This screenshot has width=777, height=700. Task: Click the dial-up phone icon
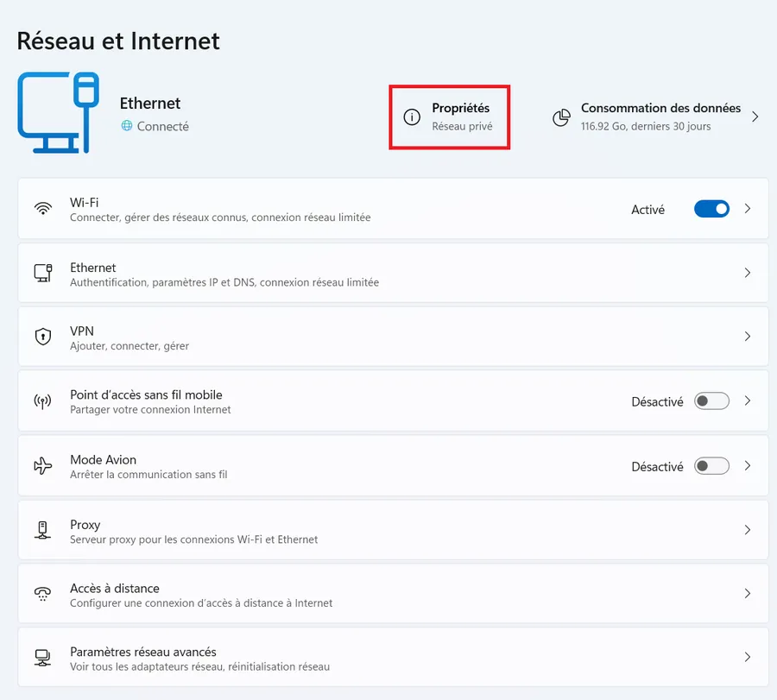pyautogui.click(x=42, y=594)
